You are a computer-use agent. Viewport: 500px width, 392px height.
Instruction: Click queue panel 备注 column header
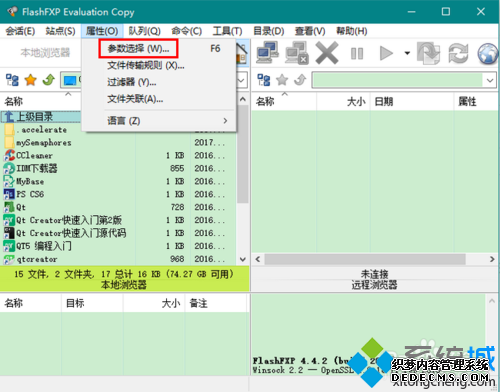tap(215, 303)
